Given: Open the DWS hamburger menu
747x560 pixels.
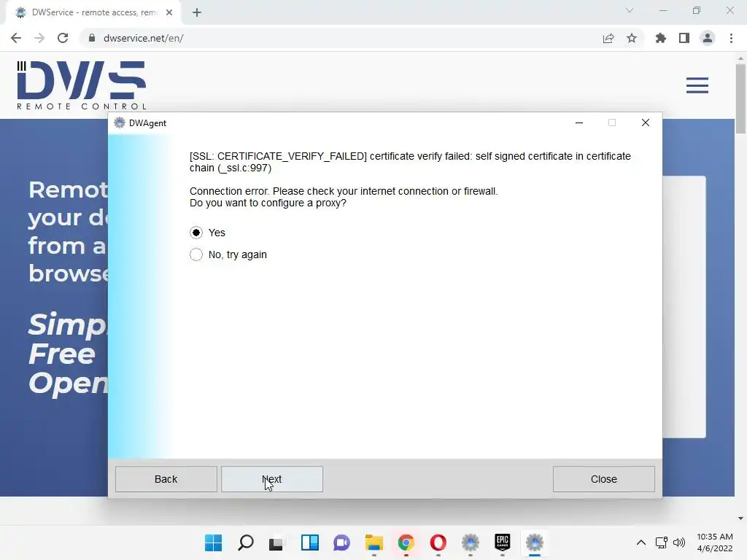Looking at the screenshot, I should [697, 86].
